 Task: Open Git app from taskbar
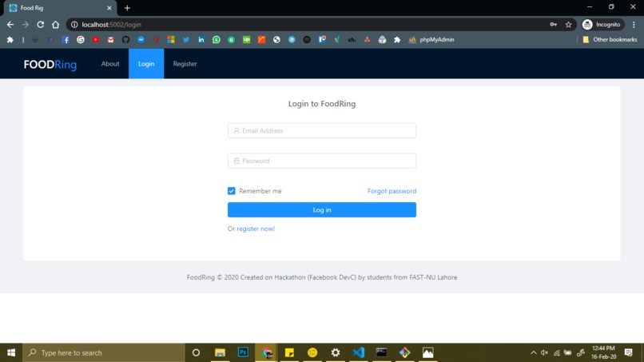point(404,352)
